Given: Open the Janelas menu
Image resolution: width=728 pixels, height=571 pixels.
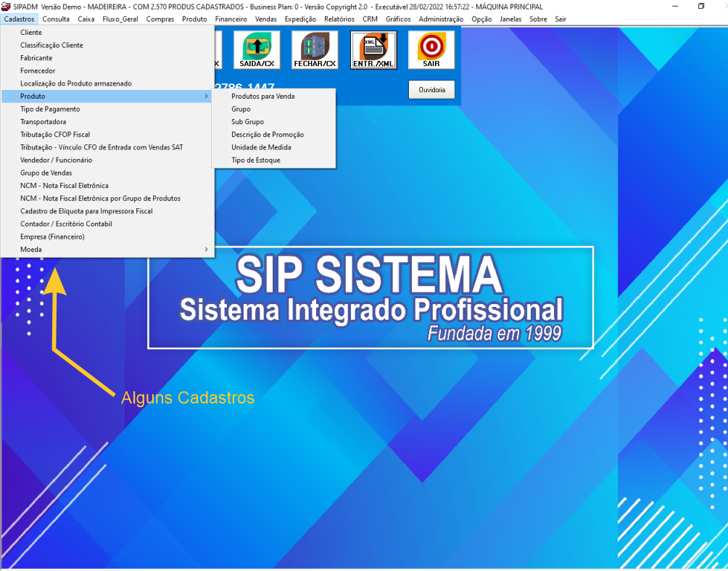Looking at the screenshot, I should (510, 19).
